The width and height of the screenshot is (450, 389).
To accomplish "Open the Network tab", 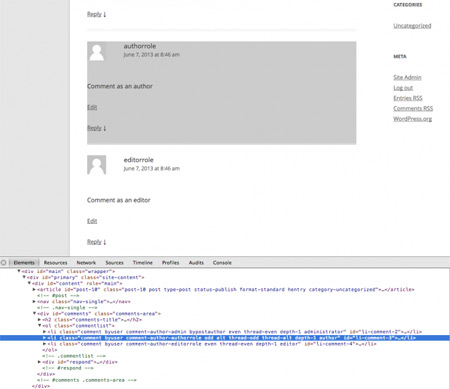I will [86, 263].
